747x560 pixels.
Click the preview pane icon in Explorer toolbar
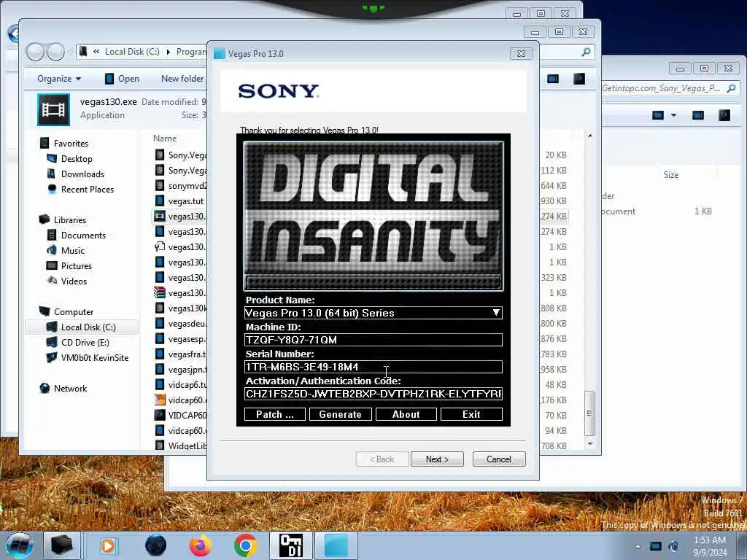point(553,79)
